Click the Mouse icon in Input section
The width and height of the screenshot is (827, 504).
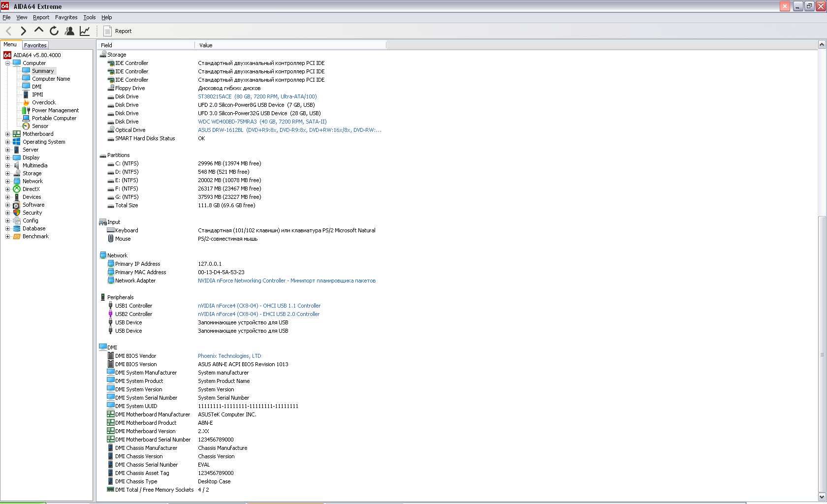tap(111, 239)
